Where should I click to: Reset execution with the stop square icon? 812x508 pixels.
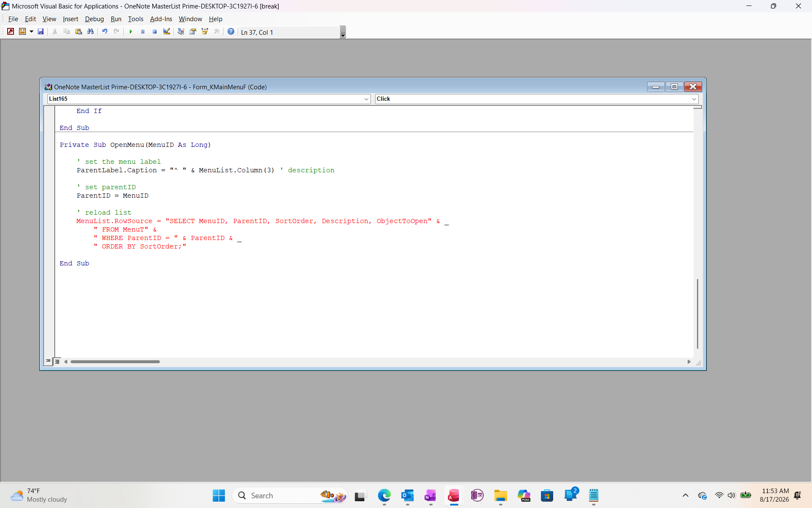click(x=154, y=31)
